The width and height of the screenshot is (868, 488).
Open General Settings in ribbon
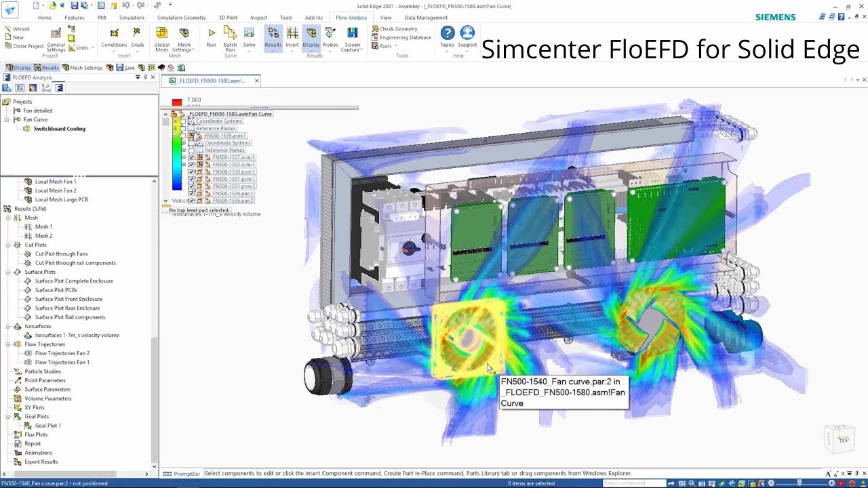pos(56,39)
